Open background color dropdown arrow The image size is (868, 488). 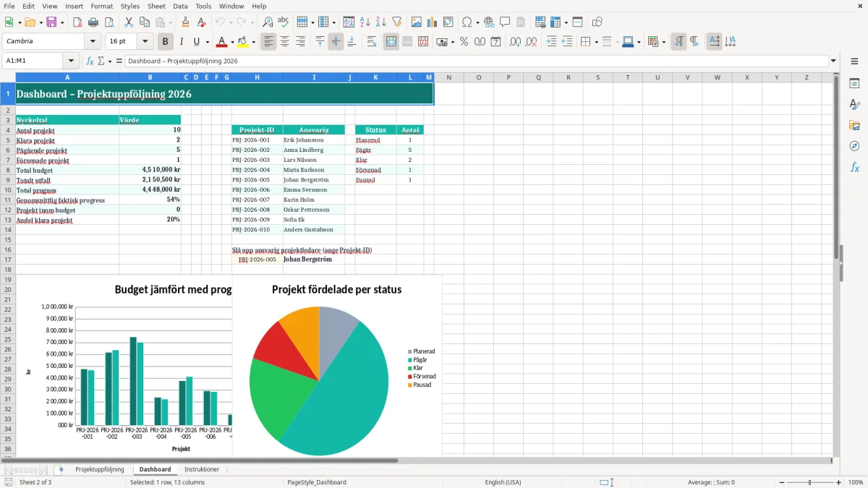click(253, 42)
